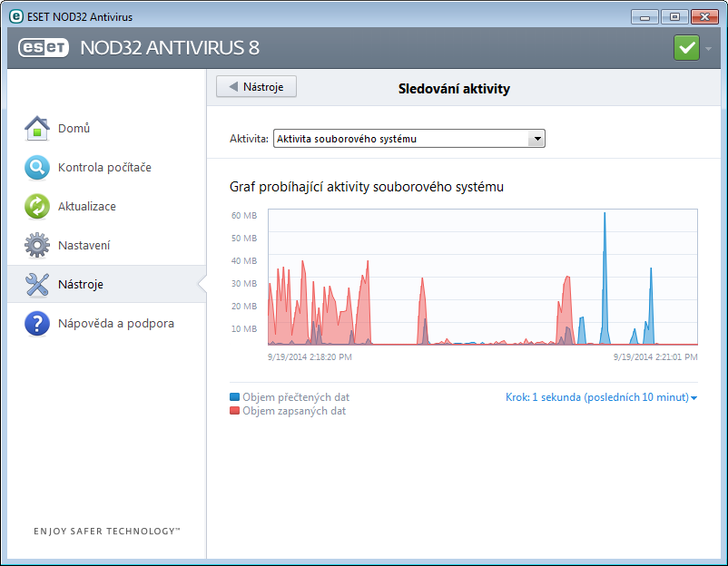
Task: Click the Objem přečtených dat legend label
Action: (x=296, y=397)
